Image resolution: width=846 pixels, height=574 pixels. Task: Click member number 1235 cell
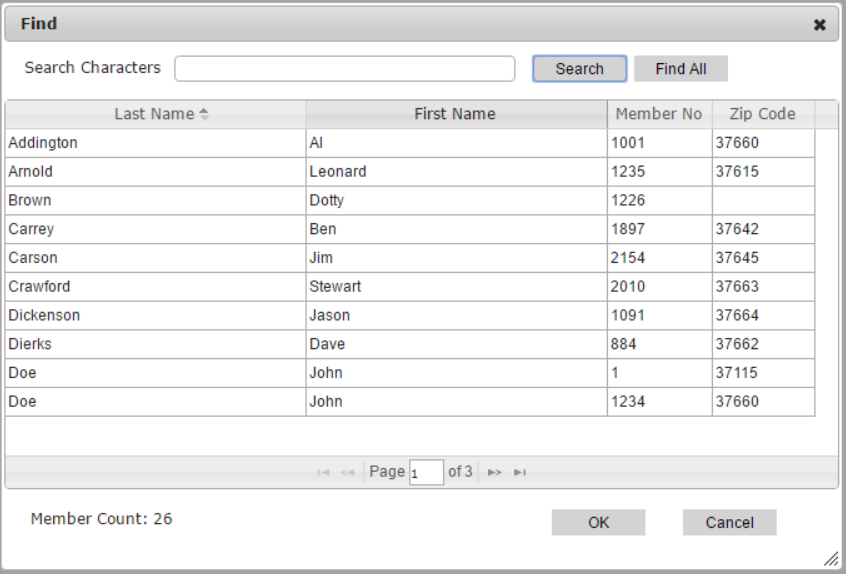tap(659, 172)
